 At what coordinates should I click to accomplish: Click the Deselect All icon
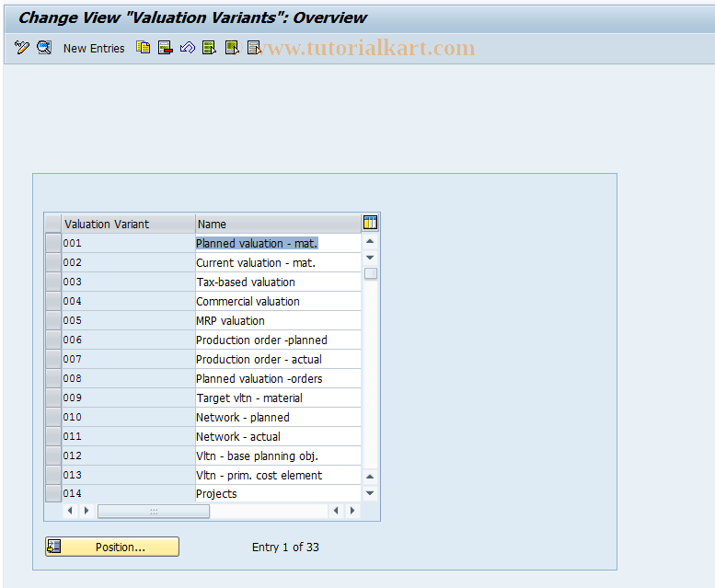coord(254,48)
